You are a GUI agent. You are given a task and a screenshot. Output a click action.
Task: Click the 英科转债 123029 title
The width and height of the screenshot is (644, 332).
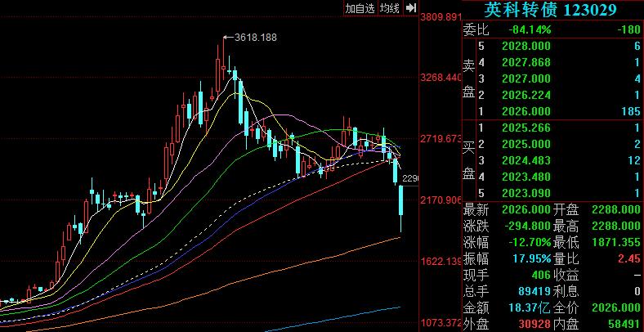tap(551, 10)
